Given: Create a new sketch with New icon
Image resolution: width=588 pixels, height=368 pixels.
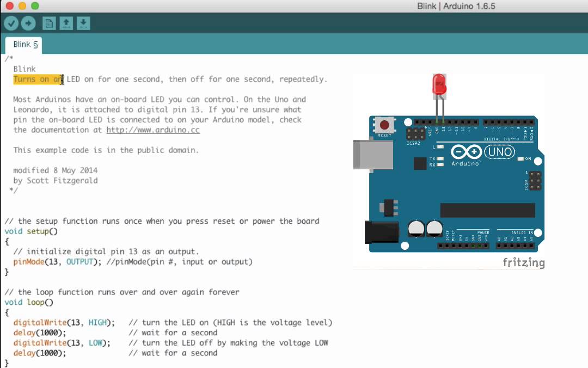Looking at the screenshot, I should (x=49, y=23).
